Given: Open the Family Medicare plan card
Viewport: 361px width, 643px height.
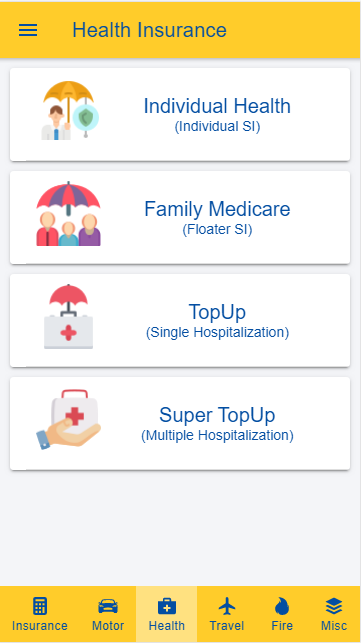Looking at the screenshot, I should coord(180,217).
